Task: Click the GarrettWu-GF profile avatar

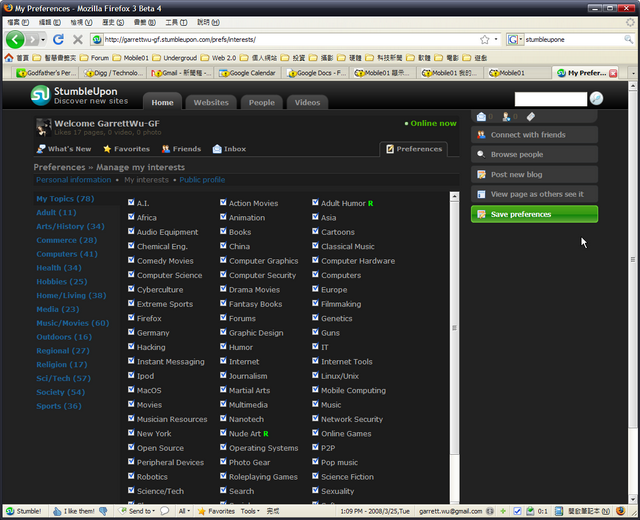Action: [x=43, y=127]
